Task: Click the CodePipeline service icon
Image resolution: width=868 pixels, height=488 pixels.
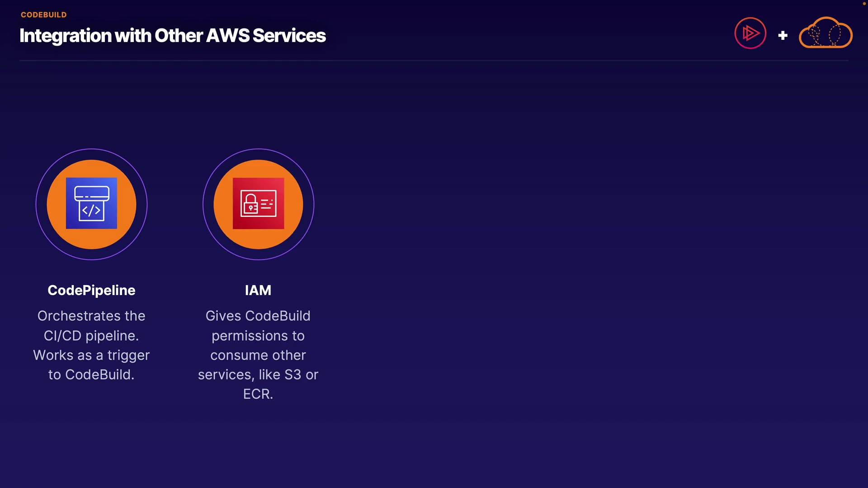Action: (91, 203)
